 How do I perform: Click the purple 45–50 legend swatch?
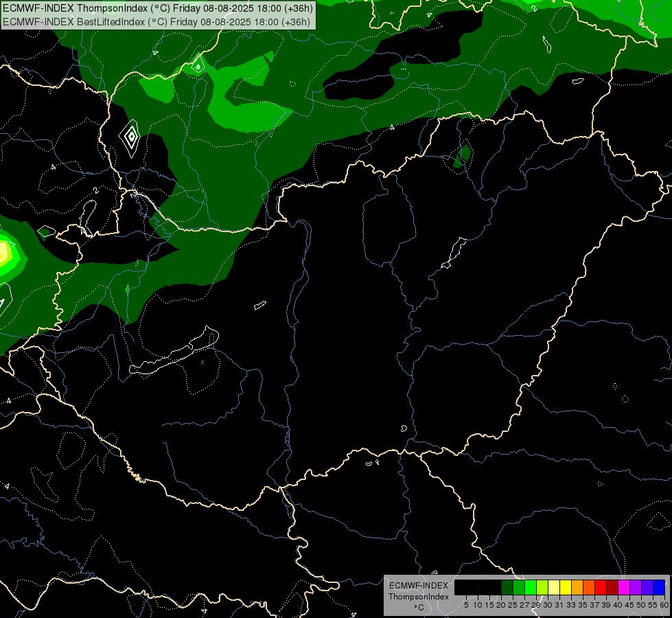point(636,587)
